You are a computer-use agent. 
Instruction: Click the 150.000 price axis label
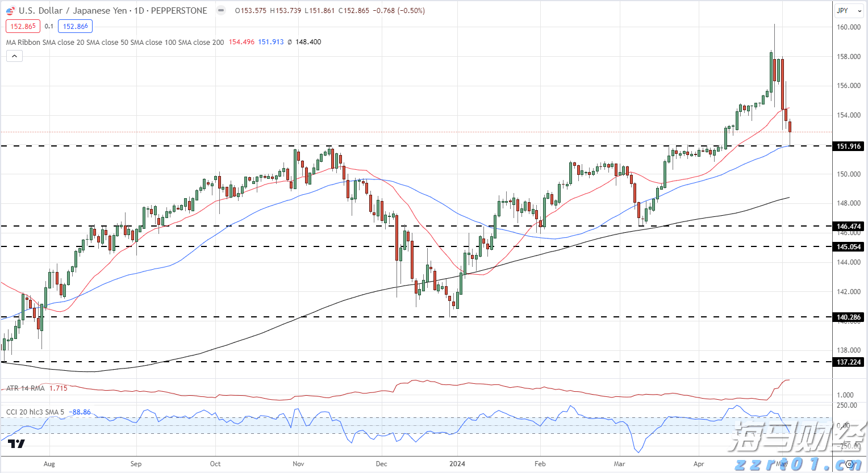pos(849,174)
